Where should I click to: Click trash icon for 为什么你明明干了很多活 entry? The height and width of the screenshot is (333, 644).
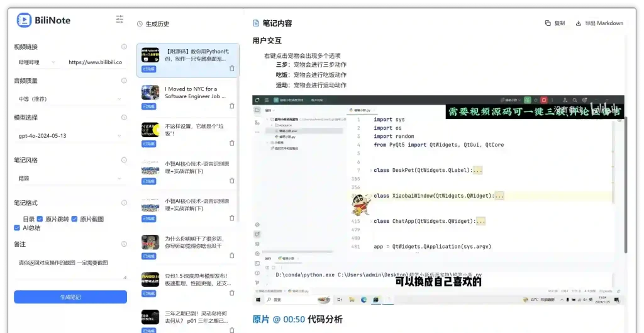pos(232,256)
